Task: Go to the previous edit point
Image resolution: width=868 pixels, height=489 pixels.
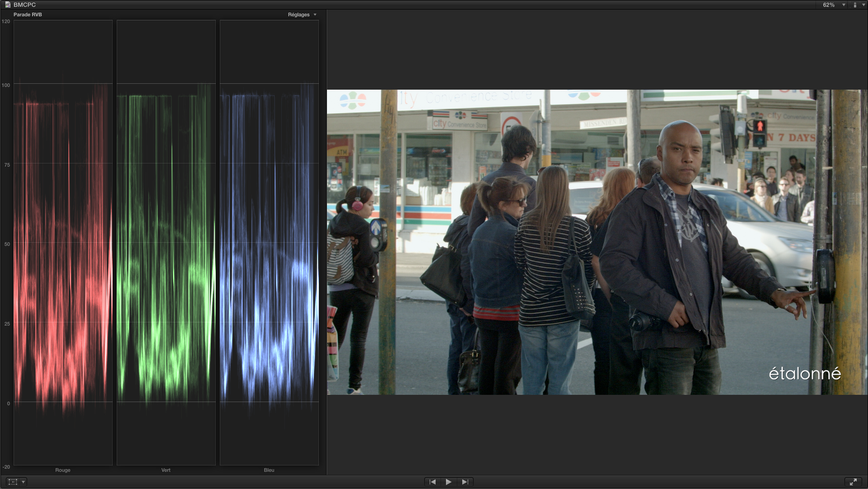Action: (x=432, y=482)
